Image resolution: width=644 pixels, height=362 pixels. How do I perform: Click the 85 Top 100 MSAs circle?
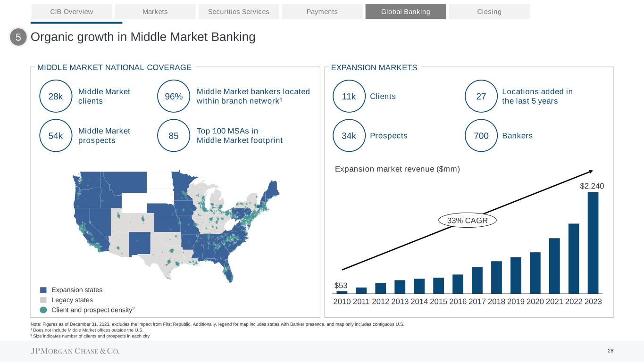[x=174, y=136]
